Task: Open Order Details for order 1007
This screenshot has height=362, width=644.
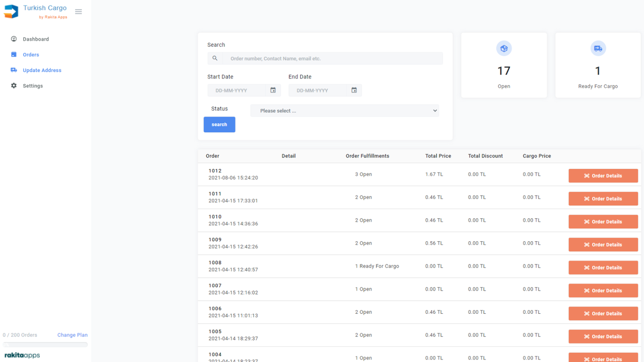Action: pos(603,291)
